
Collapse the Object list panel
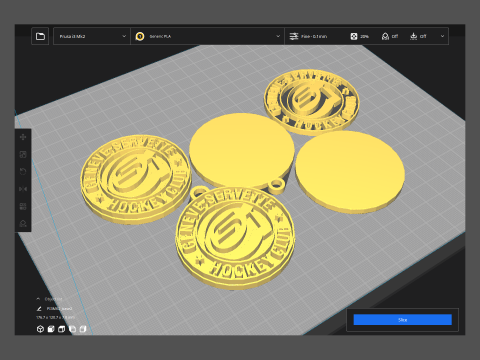click(x=38, y=299)
